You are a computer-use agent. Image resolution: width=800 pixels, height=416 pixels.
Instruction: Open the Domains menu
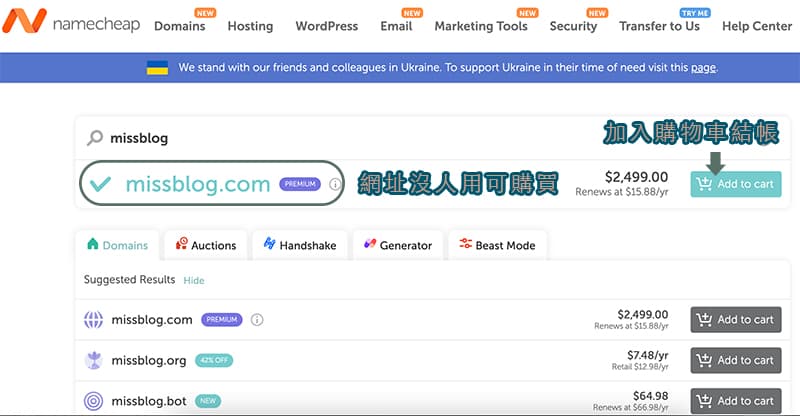coord(180,26)
